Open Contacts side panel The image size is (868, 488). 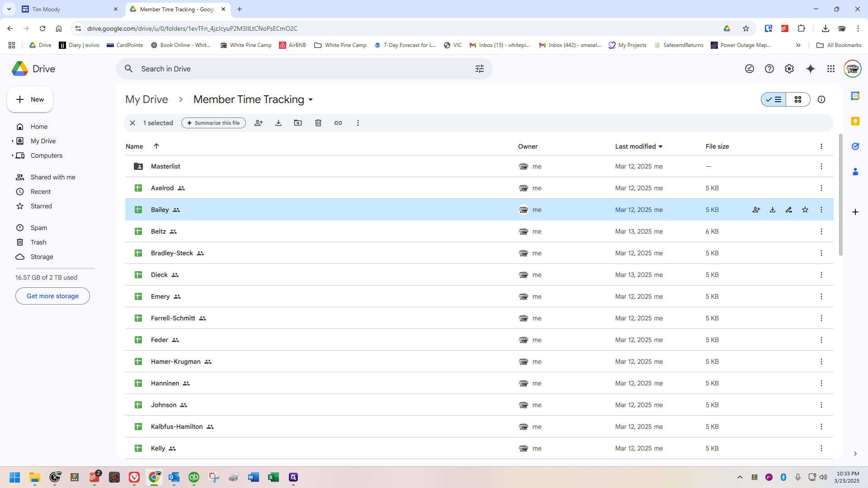click(855, 172)
